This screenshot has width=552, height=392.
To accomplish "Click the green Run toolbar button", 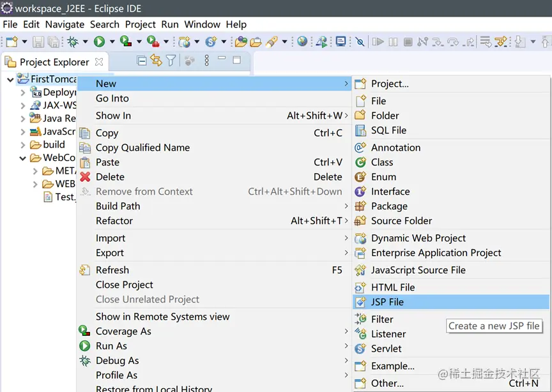I will click(x=99, y=42).
